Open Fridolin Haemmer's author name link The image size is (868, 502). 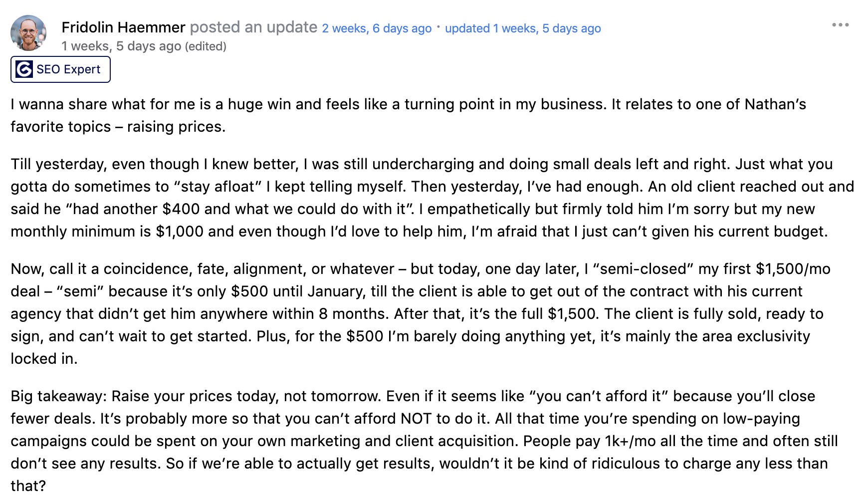pyautogui.click(x=123, y=27)
